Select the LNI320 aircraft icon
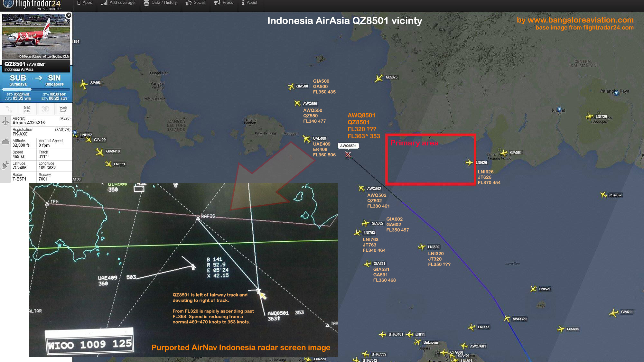644x362 pixels. pos(422,247)
